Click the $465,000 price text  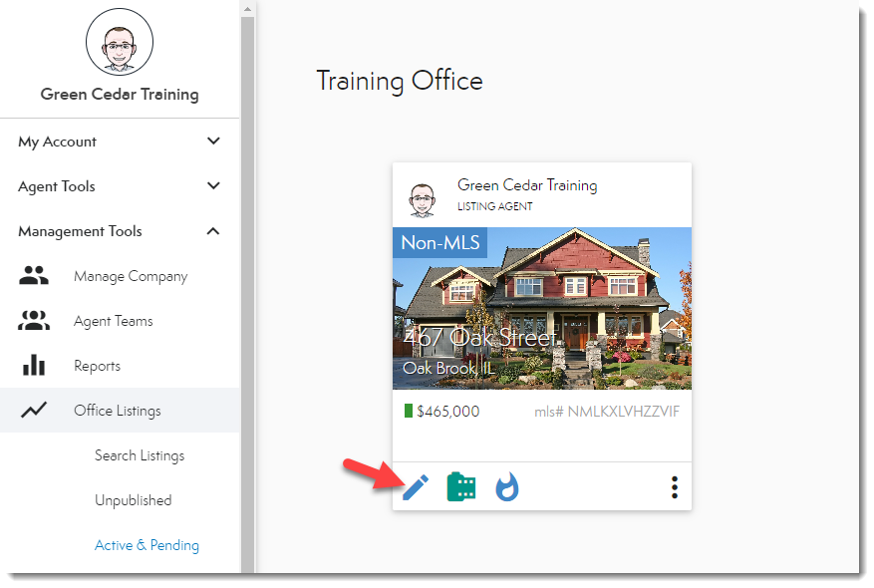pos(448,412)
